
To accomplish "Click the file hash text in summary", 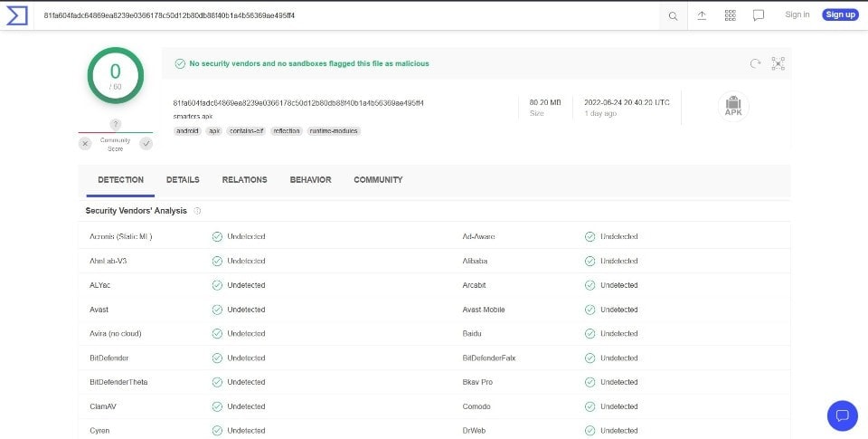I will point(298,103).
